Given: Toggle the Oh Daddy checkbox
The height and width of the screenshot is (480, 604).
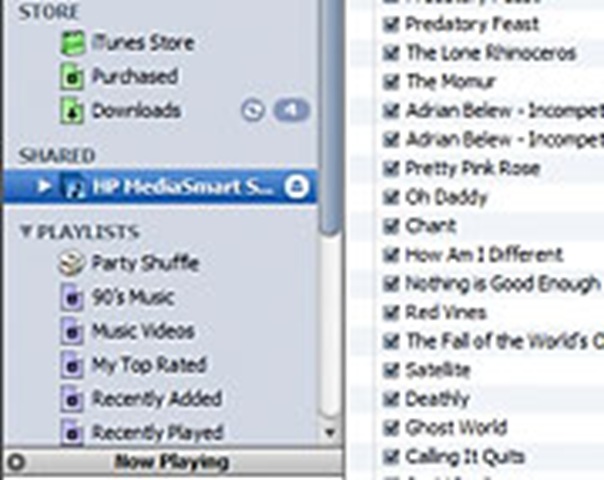Looking at the screenshot, I should (391, 197).
